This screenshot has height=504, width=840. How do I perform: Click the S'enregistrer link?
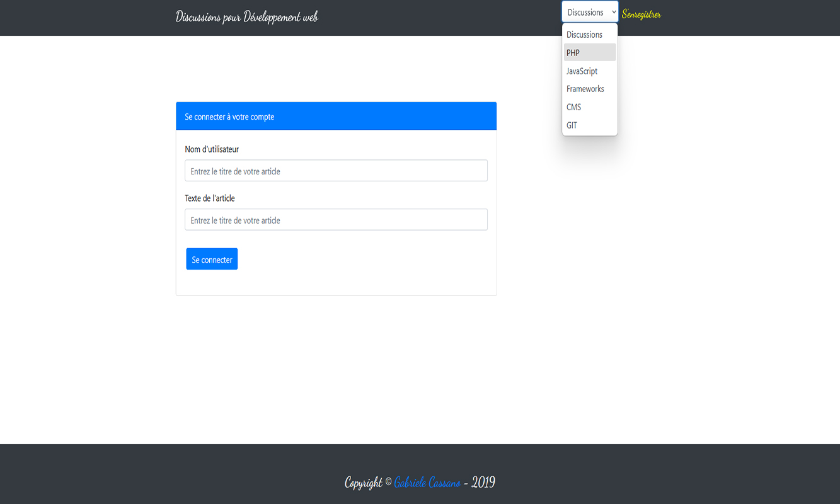(641, 14)
